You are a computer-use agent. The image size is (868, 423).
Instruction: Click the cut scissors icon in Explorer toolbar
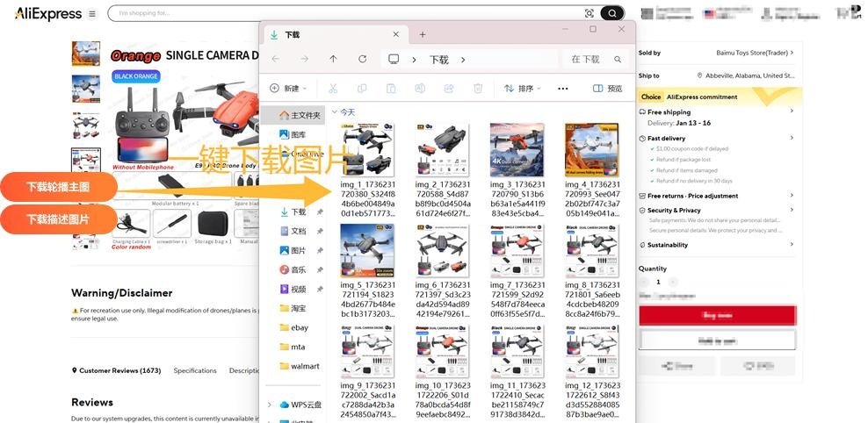click(x=333, y=89)
